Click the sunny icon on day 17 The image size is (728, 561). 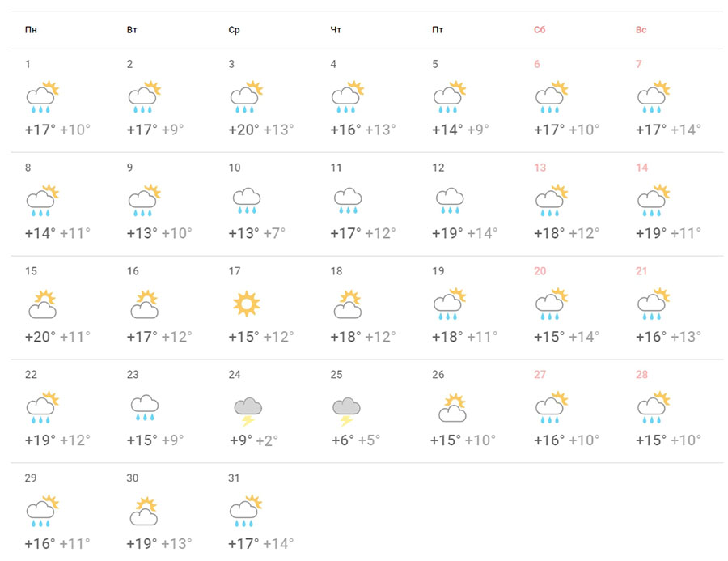[x=246, y=304]
